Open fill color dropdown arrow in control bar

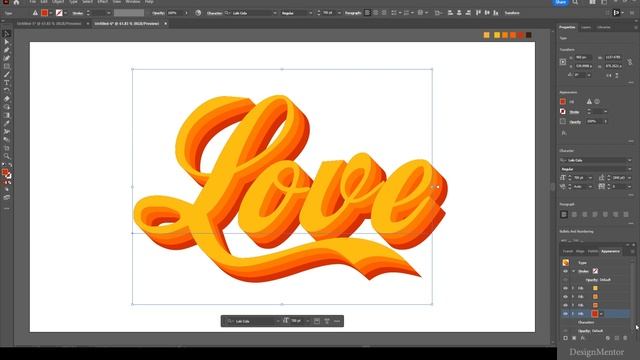(x=51, y=13)
